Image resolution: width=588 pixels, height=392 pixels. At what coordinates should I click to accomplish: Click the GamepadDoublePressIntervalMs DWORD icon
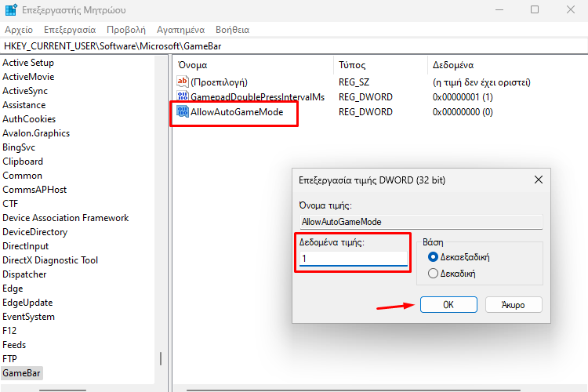pos(182,96)
